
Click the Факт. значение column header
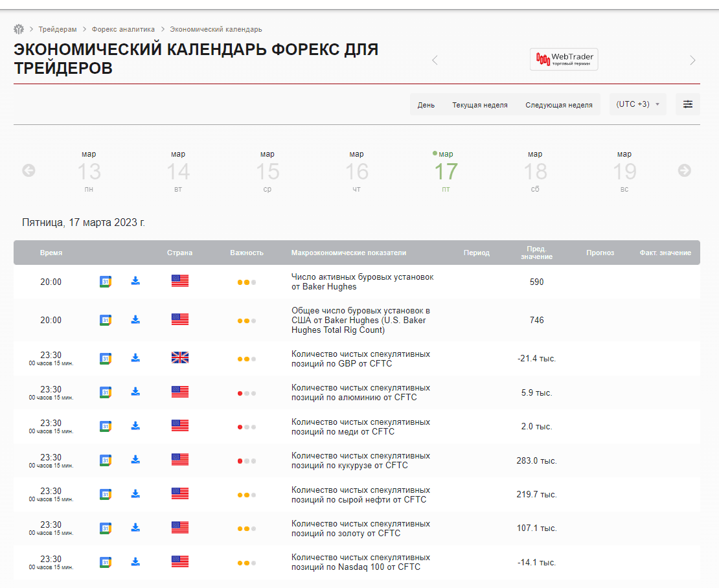pyautogui.click(x=665, y=253)
